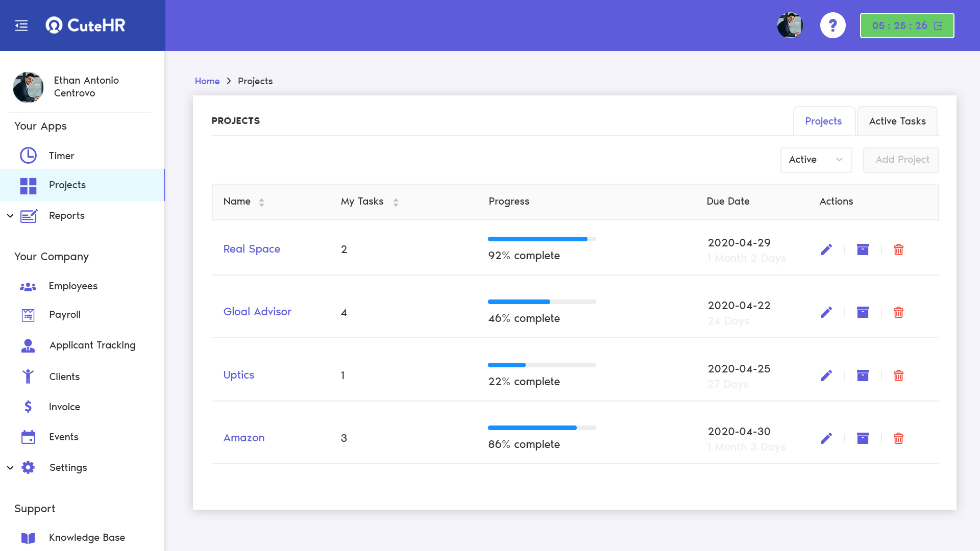The image size is (980, 551).
Task: Click the Amazon project link
Action: click(x=243, y=437)
